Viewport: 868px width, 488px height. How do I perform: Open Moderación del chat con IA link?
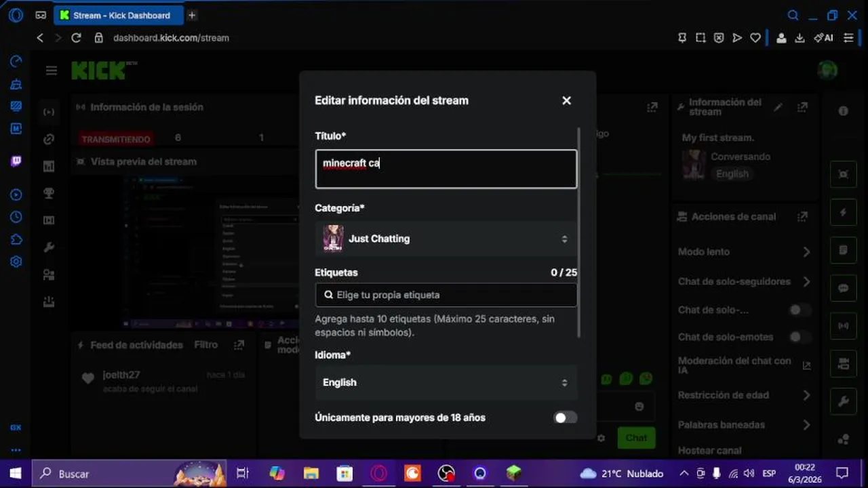(806, 365)
